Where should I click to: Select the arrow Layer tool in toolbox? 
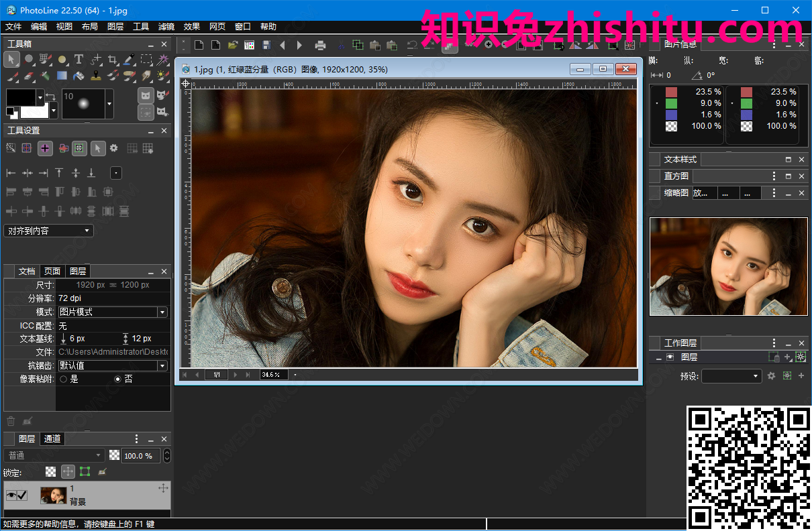coord(11,59)
